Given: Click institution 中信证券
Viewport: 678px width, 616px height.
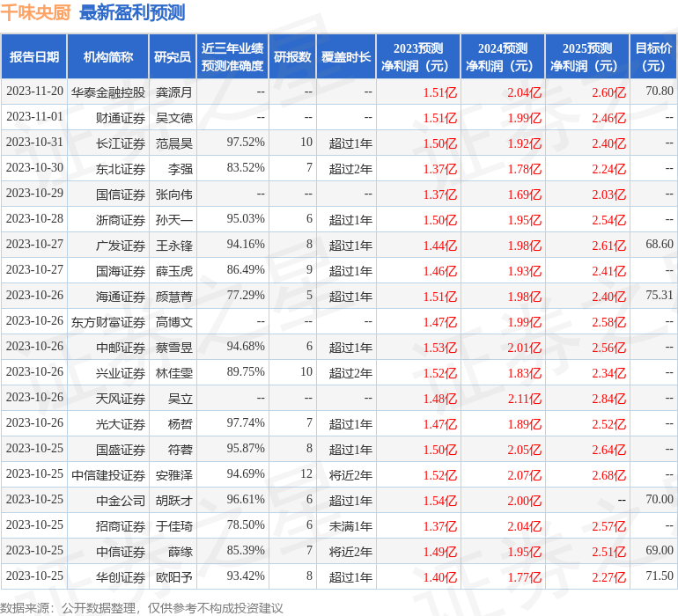Looking at the screenshot, I should click(121, 551).
